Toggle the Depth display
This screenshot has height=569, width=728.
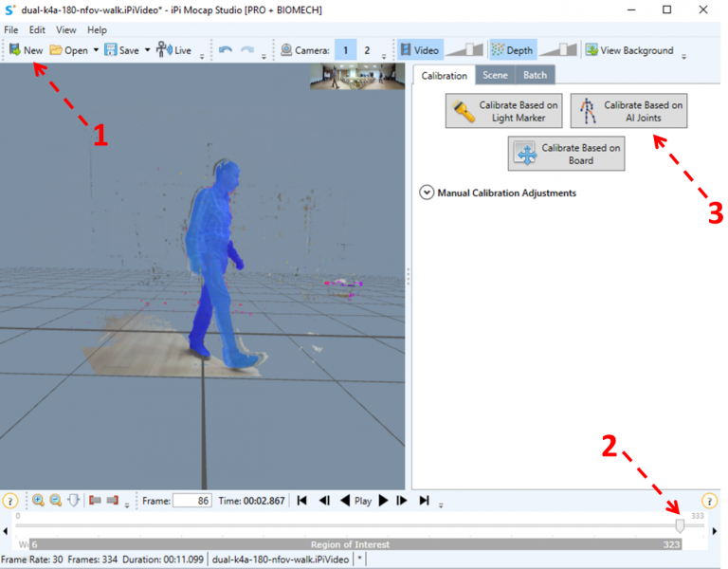(513, 50)
